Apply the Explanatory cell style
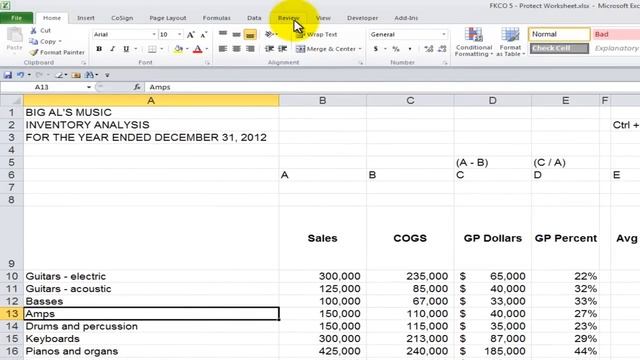Screen dimensions: 640x360 tap(616, 48)
